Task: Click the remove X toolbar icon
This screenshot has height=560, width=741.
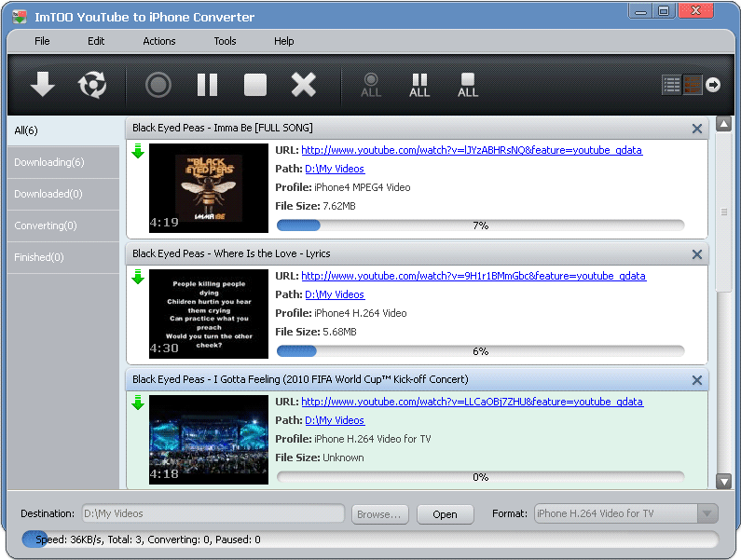Action: (x=304, y=86)
